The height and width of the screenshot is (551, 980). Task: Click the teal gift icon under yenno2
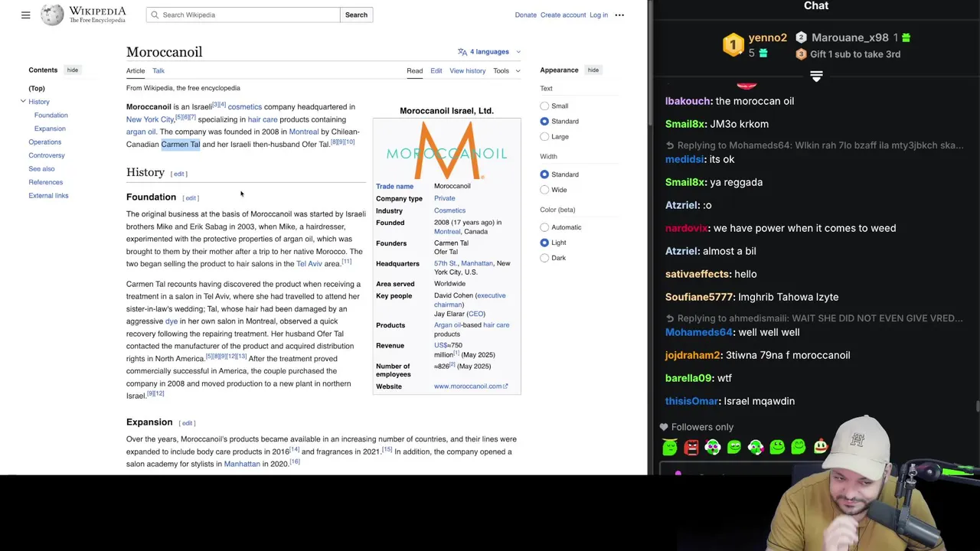[x=763, y=54]
